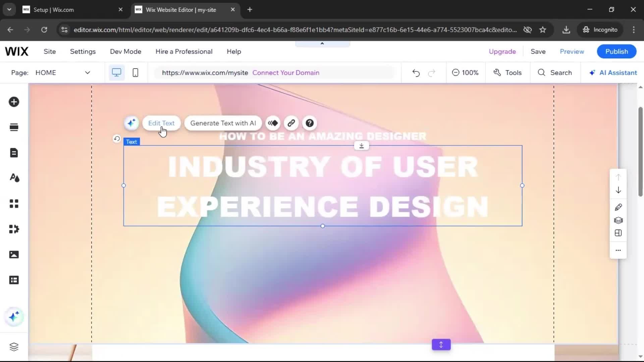Open the Site menu
This screenshot has width=644, height=362.
(x=50, y=52)
